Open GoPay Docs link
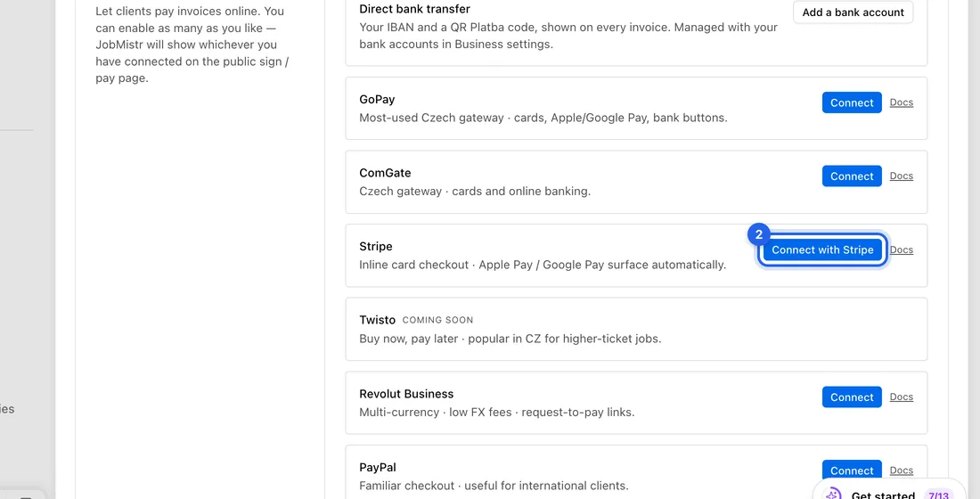This screenshot has width=980, height=499. [x=902, y=102]
